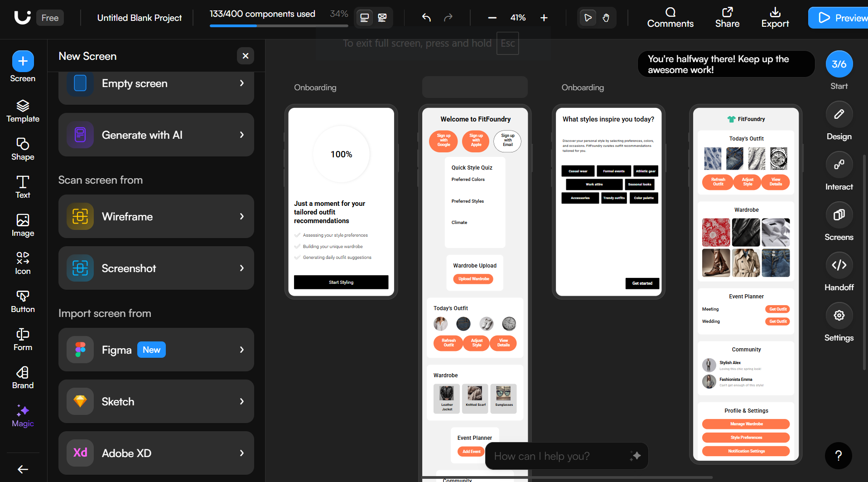Select the Text tool
This screenshot has height=482, width=868.
(x=23, y=187)
